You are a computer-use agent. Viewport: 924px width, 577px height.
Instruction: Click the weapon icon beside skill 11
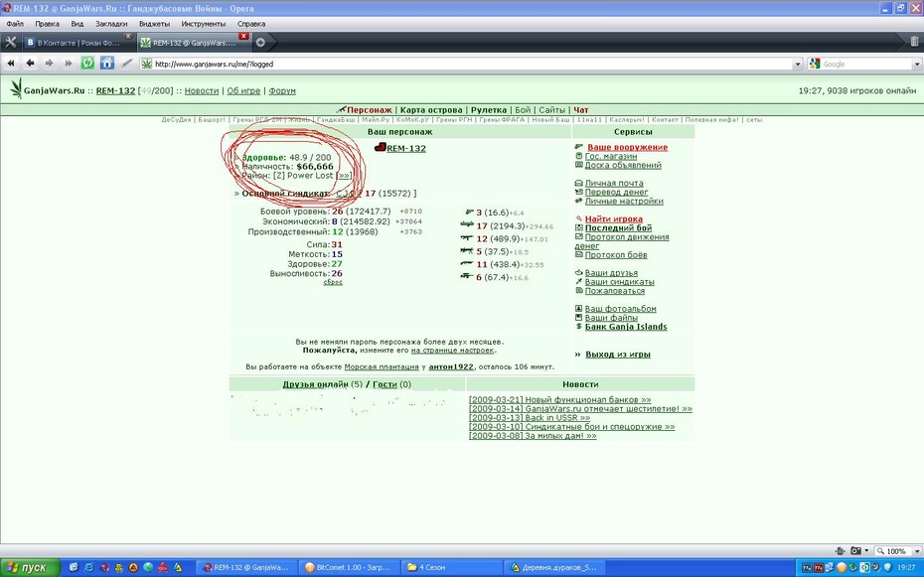click(x=467, y=264)
